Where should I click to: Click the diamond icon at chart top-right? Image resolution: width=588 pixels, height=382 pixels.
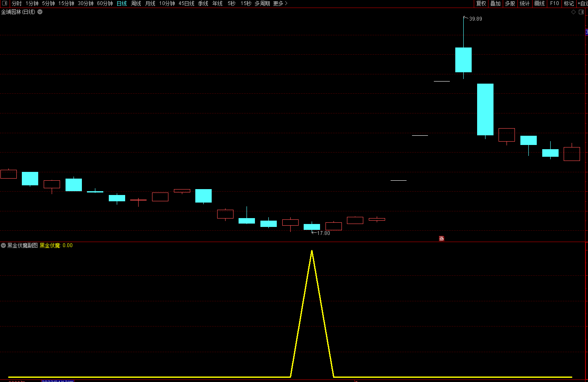click(574, 12)
